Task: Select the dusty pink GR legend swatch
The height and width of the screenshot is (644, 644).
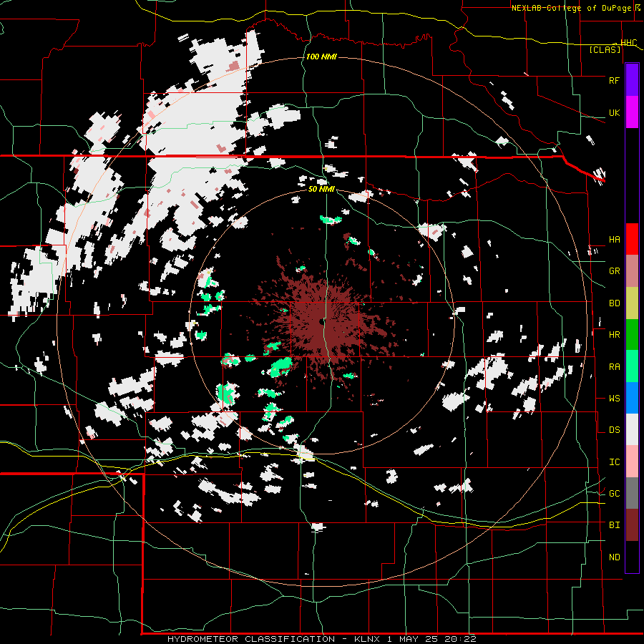Action: (x=632, y=270)
